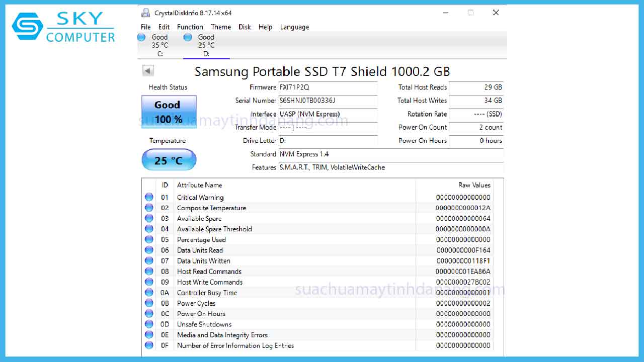Screen dimensions: 644x362
Task: Click status orb of Critical Warning row
Action: (149, 197)
